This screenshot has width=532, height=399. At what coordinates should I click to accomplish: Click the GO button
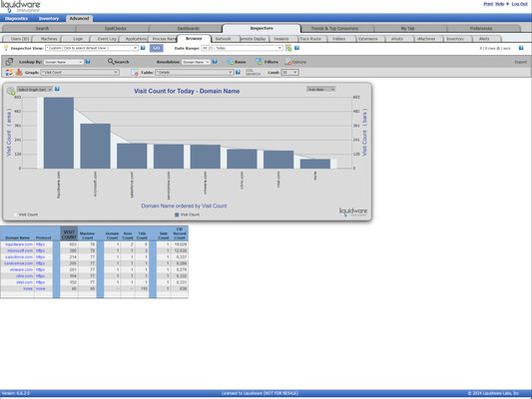click(x=156, y=49)
